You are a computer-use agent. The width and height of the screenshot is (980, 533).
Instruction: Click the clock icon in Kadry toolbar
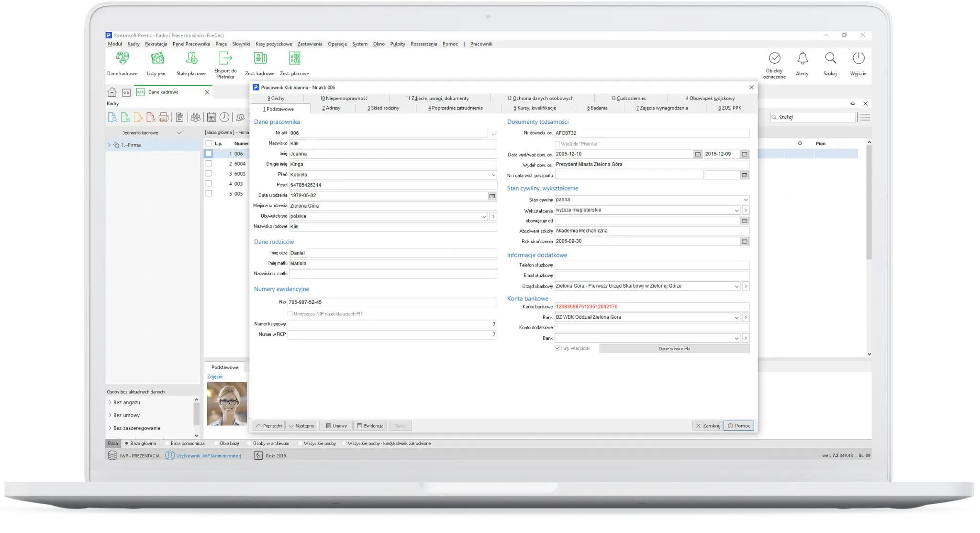point(224,117)
